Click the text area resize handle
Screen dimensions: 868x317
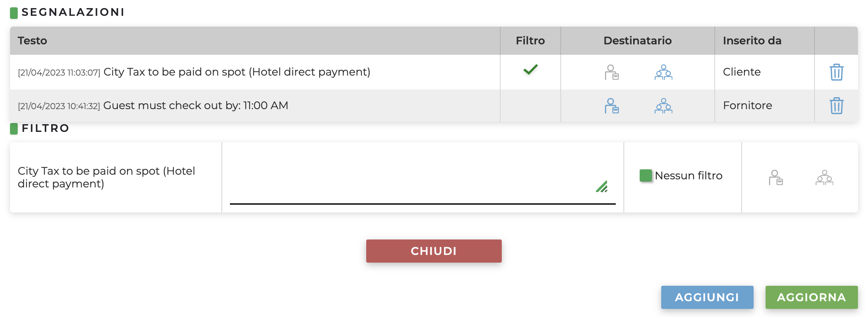pyautogui.click(x=602, y=187)
